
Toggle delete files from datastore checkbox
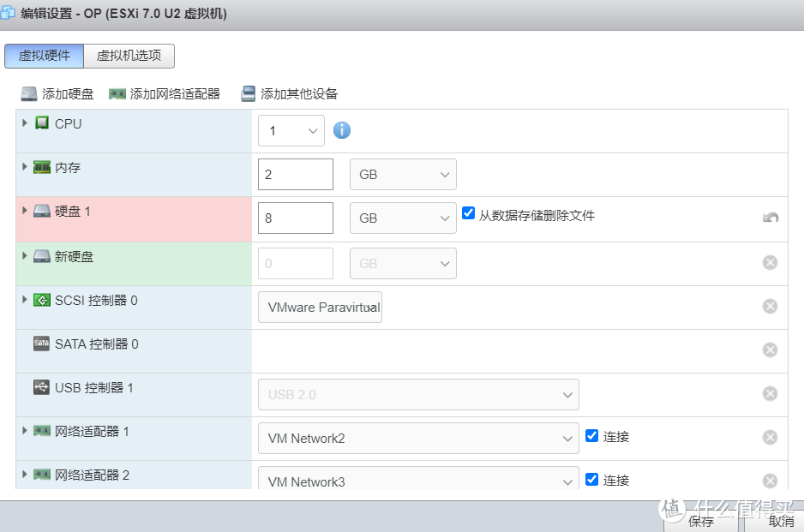468,213
